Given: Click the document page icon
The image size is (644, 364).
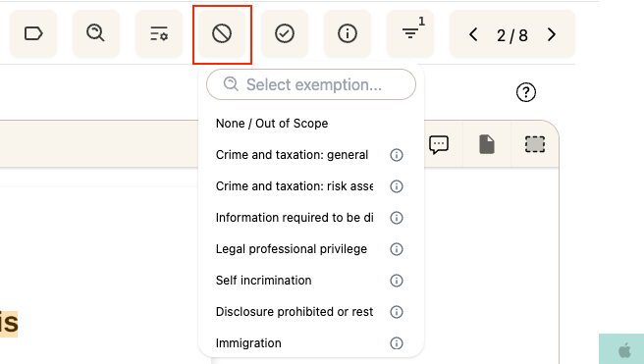Looking at the screenshot, I should click(487, 144).
